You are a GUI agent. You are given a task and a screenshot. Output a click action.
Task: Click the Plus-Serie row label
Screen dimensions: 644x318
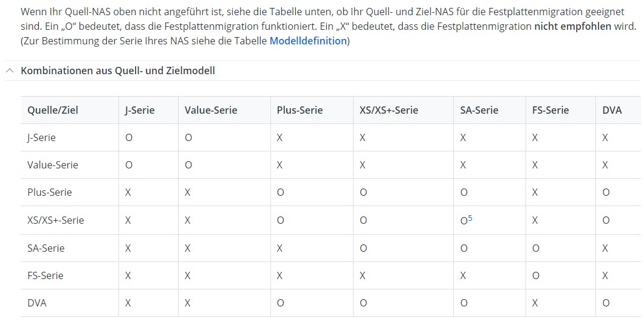click(x=50, y=192)
